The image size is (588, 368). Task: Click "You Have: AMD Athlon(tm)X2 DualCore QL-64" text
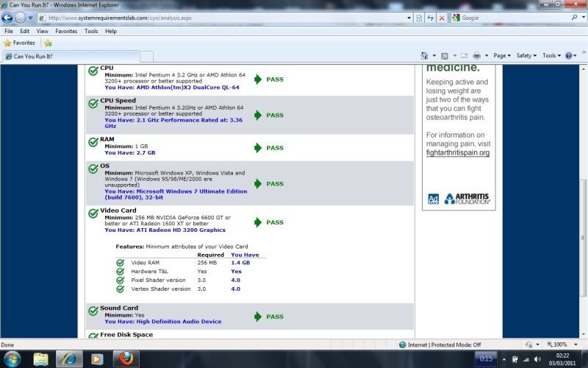pos(172,88)
